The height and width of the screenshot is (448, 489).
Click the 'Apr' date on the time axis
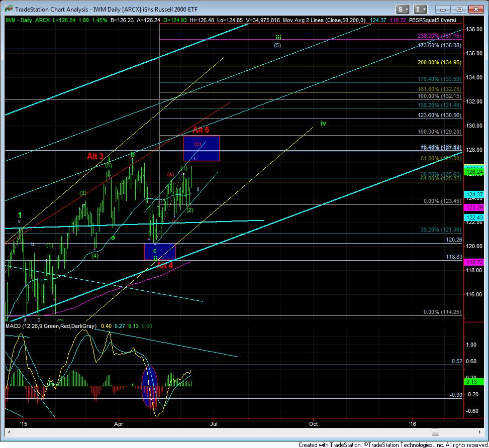[119, 424]
